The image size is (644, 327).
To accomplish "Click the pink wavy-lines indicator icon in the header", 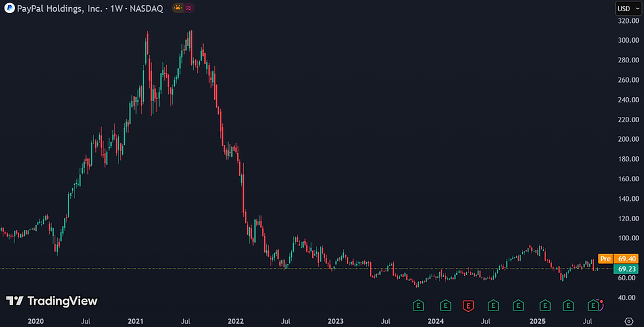I will coord(189,8).
